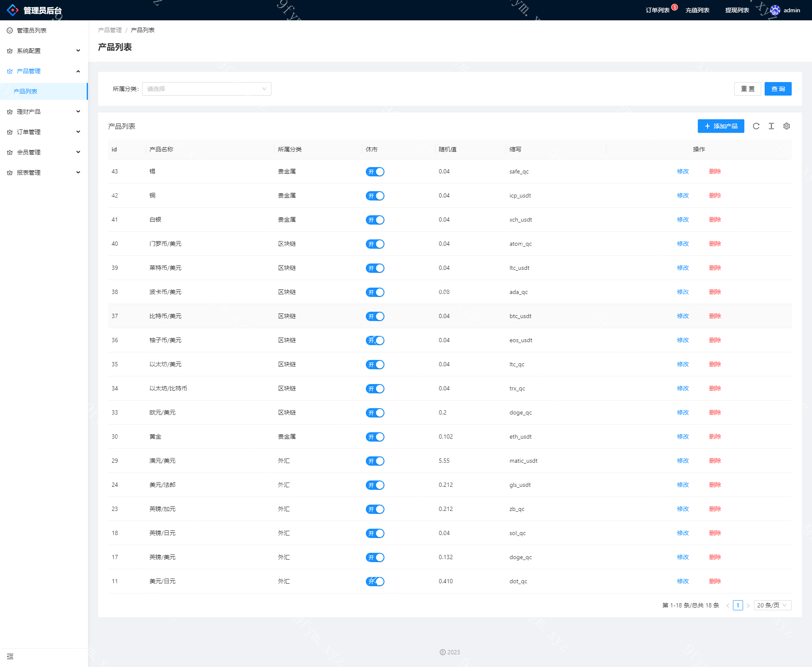Image resolution: width=812 pixels, height=667 pixels.
Task: Toggle market-closed switch for 锡
Action: [375, 172]
